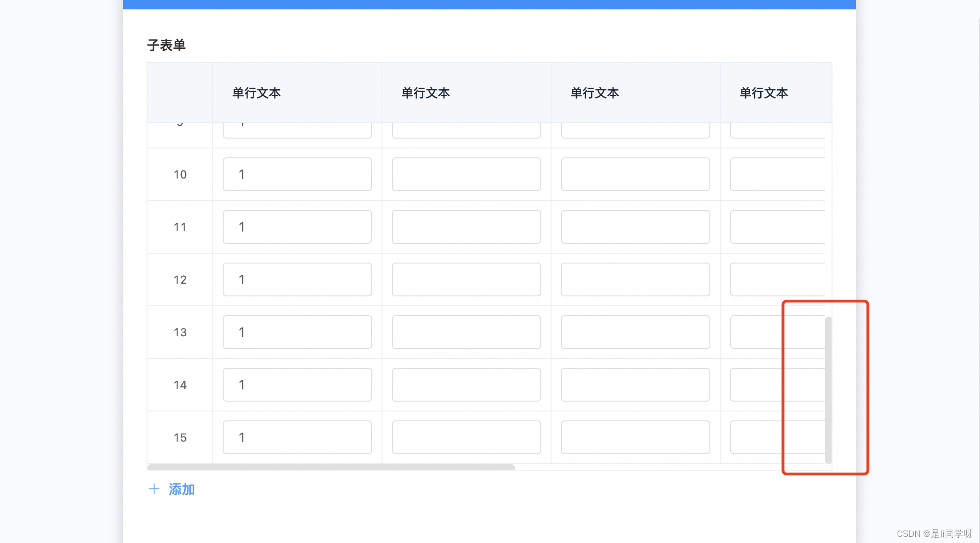Click first column input in row 12
Viewport: 980px width, 543px height.
[297, 279]
